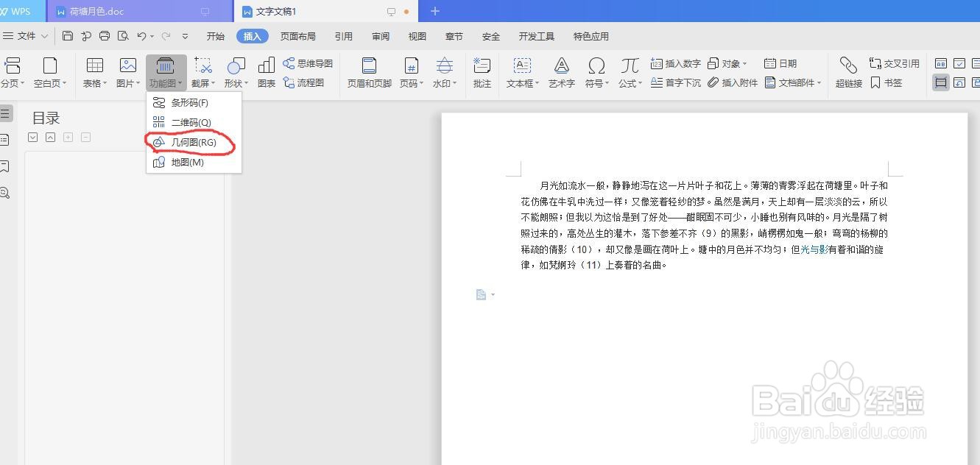Click the Print icon in quick toolbar

[x=105, y=36]
